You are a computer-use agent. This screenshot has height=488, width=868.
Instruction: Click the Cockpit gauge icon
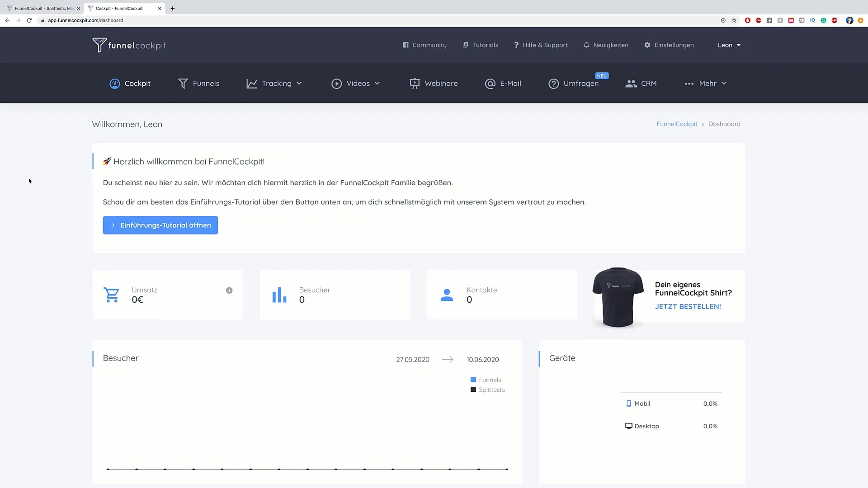[115, 84]
